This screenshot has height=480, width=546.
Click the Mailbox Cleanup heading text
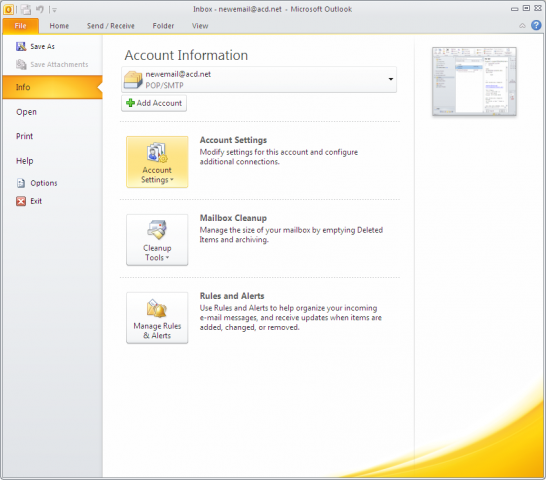(233, 218)
